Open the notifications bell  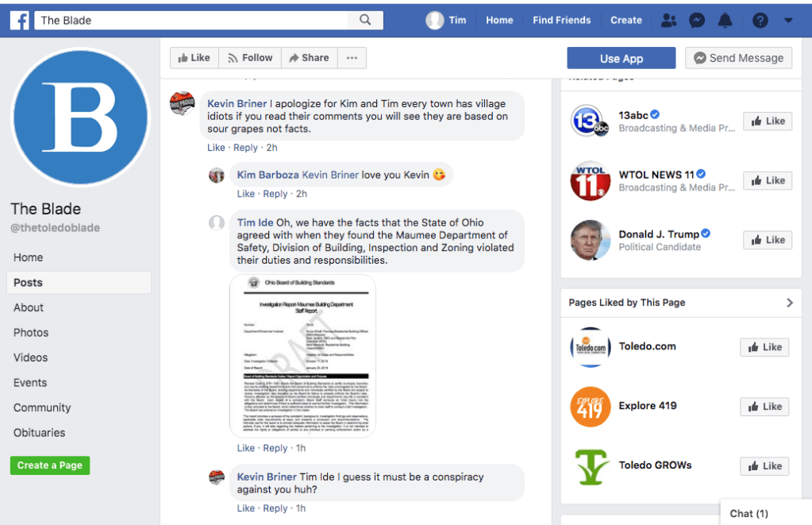(x=725, y=21)
